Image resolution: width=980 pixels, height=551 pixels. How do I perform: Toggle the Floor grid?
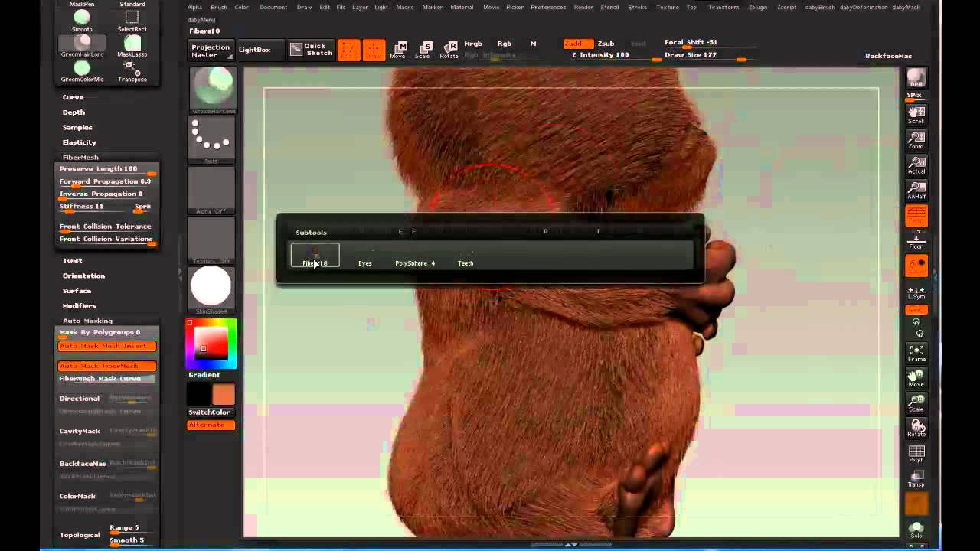[x=916, y=241]
